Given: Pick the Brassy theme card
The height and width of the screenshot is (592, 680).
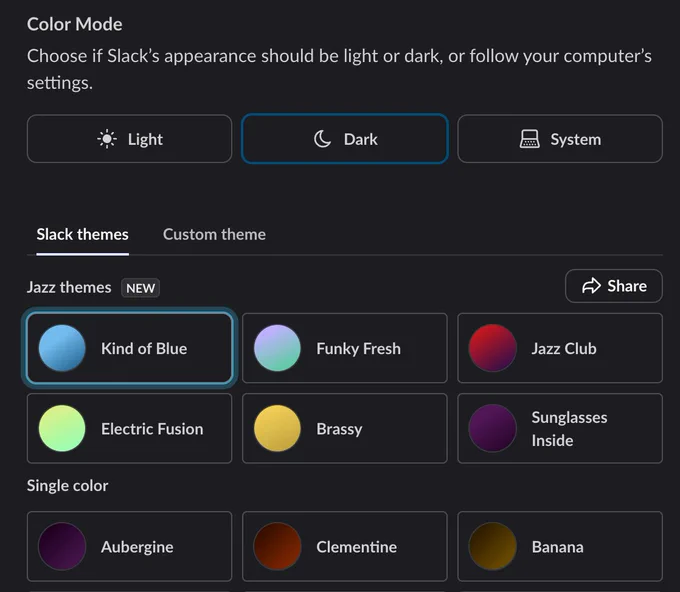Looking at the screenshot, I should (x=345, y=428).
